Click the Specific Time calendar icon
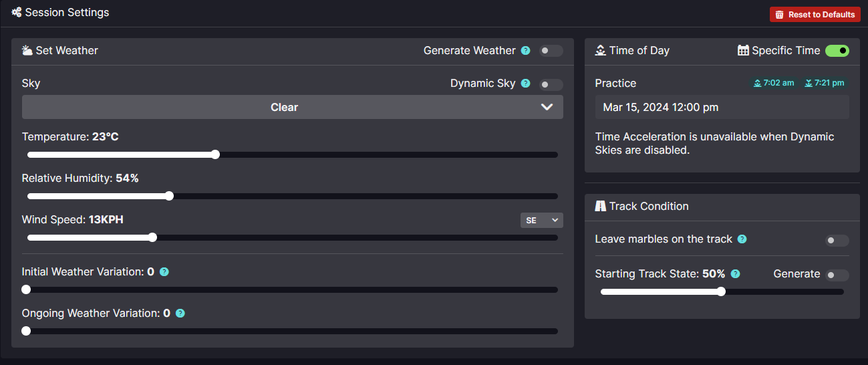This screenshot has width=868, height=365. (x=743, y=50)
